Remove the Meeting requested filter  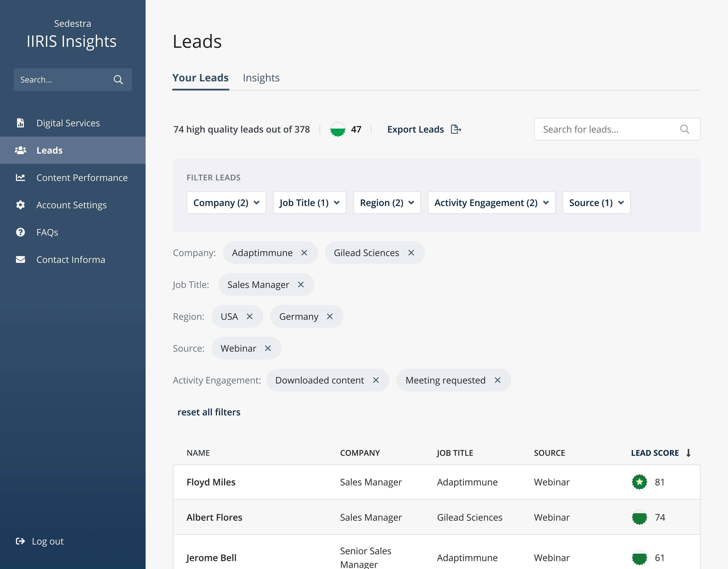(x=497, y=380)
